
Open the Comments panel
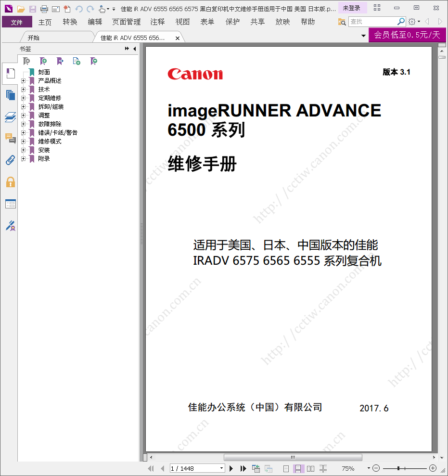(x=10, y=139)
